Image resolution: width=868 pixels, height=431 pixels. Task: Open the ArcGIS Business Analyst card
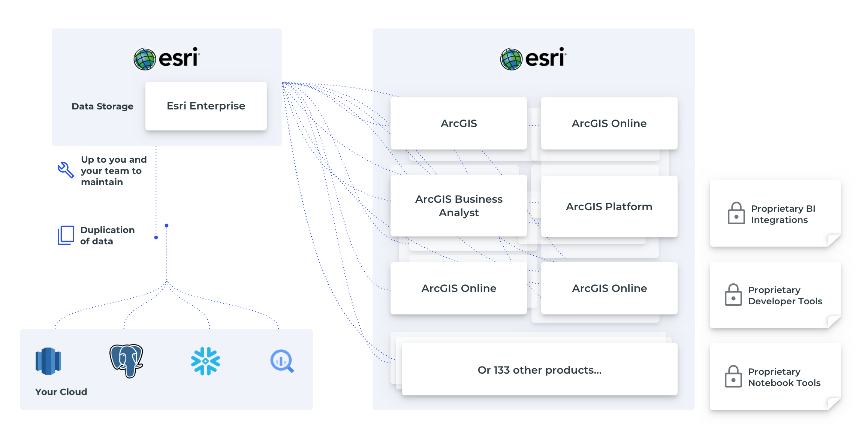pos(458,206)
